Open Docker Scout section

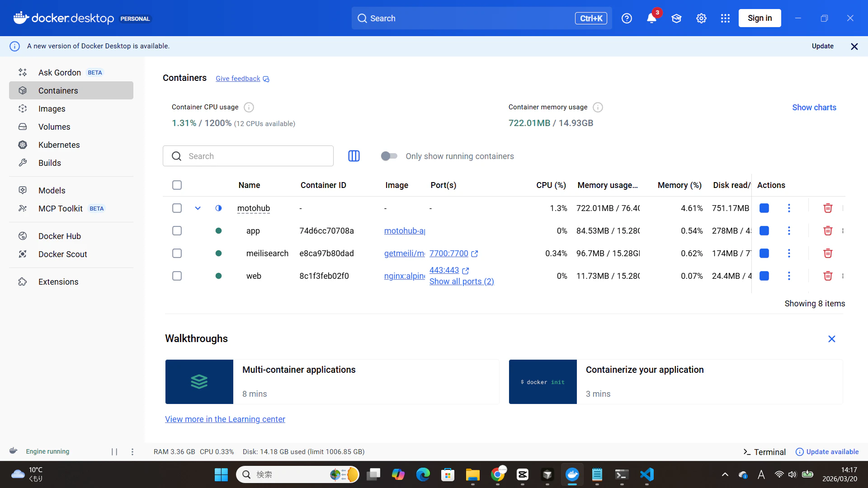(71, 254)
